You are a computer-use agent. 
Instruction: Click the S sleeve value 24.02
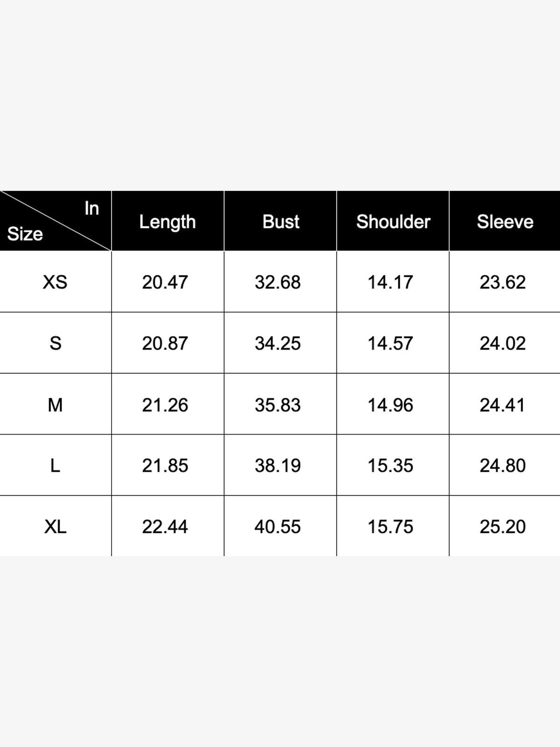point(503,343)
